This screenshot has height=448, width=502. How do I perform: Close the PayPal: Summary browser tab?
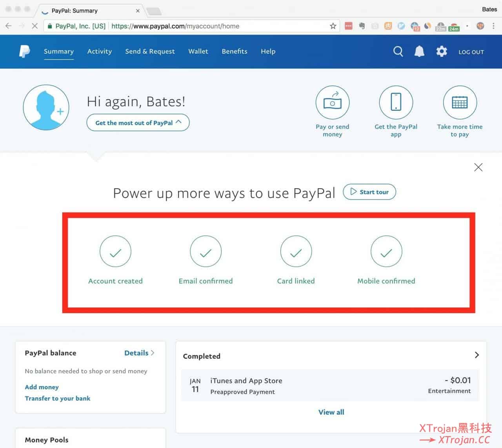[138, 11]
